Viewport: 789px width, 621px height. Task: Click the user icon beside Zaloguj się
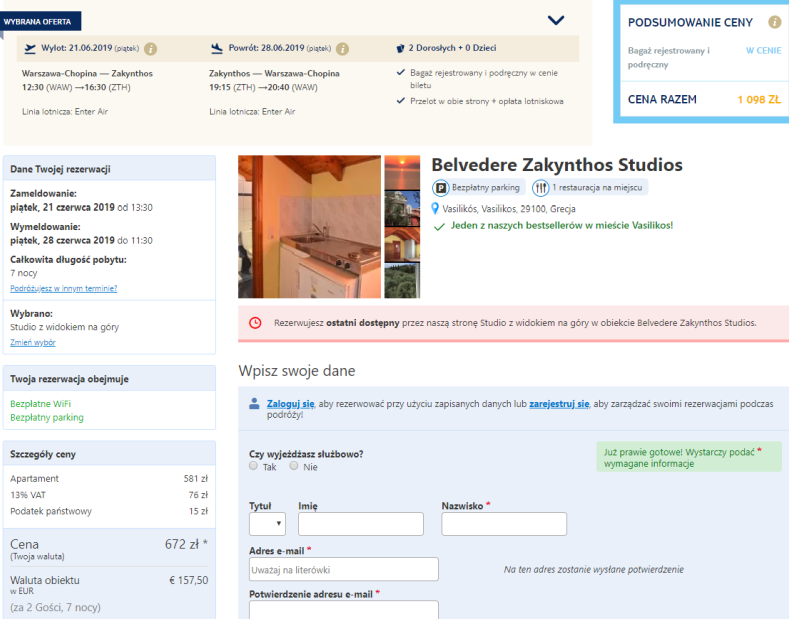255,404
